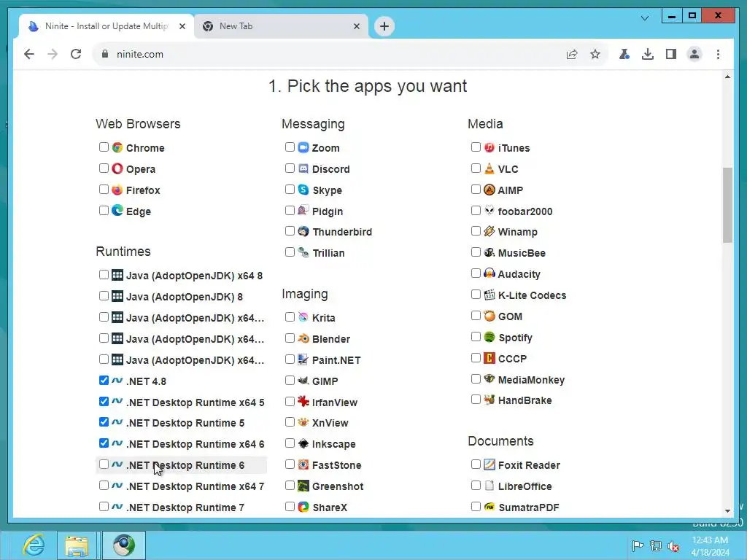This screenshot has width=747, height=560.
Task: Click the Trillian label
Action: pyautogui.click(x=328, y=253)
